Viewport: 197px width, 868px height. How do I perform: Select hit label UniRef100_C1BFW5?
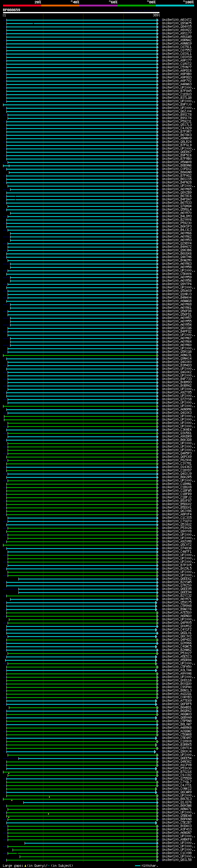point(177,491)
